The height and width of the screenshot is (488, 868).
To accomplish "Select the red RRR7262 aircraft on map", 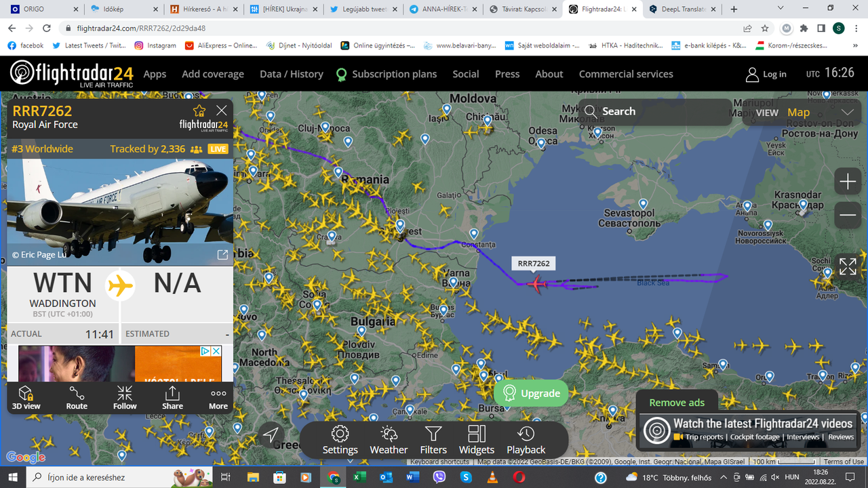I will [x=537, y=284].
